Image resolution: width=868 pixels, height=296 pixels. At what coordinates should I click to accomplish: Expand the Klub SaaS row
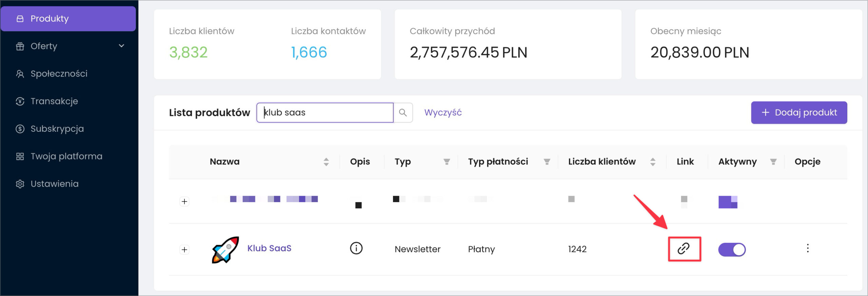pyautogui.click(x=184, y=250)
